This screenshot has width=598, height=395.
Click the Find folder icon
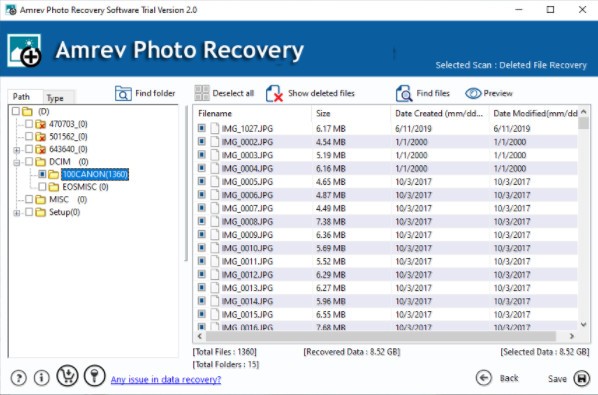pos(123,93)
